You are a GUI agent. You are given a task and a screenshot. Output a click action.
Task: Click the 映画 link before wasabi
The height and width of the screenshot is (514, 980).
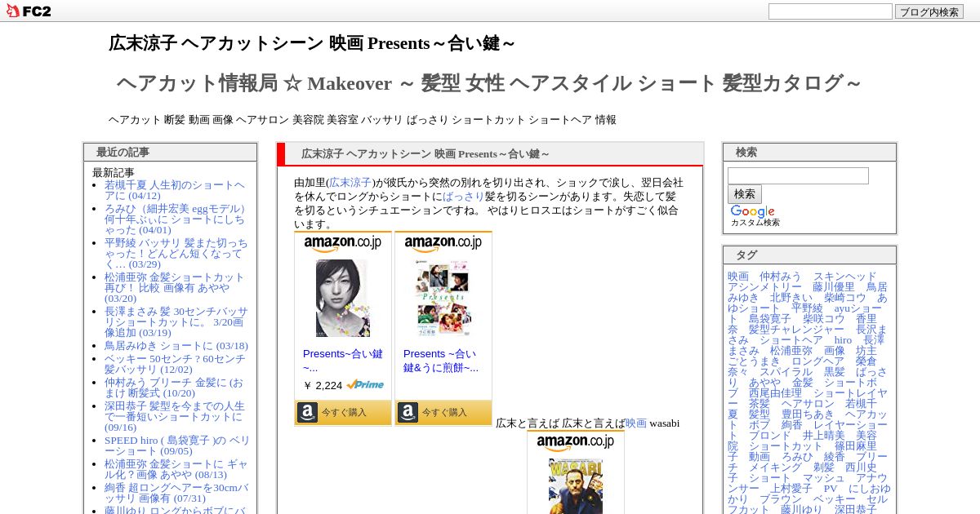click(x=635, y=423)
